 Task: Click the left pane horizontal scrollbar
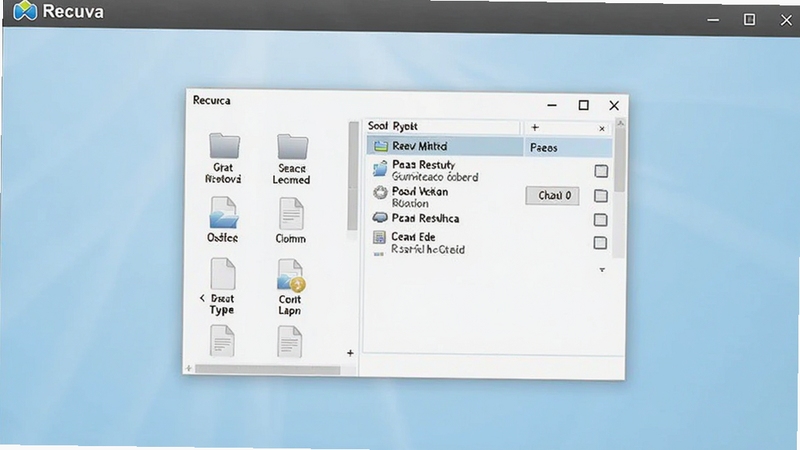tap(267, 369)
